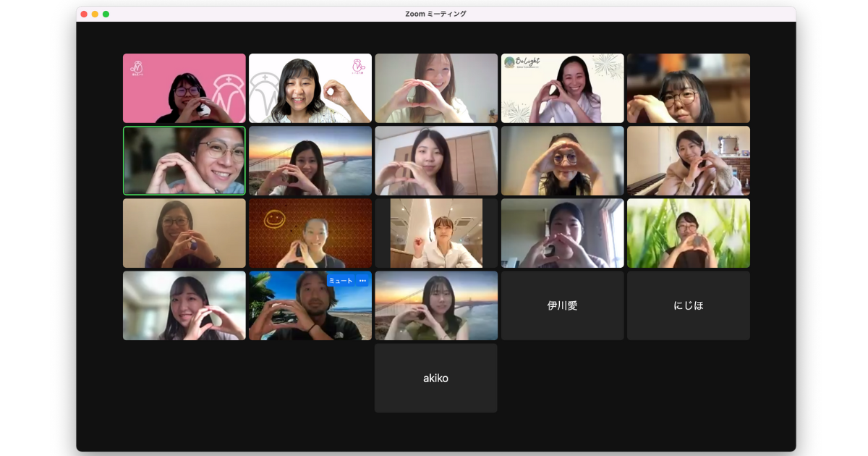Click the Zoom ミーティング window title bar
868x456 pixels.
[435, 14]
